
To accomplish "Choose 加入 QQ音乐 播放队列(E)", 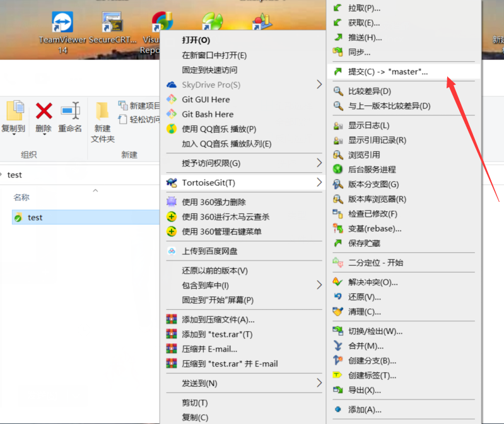I will tap(226, 144).
